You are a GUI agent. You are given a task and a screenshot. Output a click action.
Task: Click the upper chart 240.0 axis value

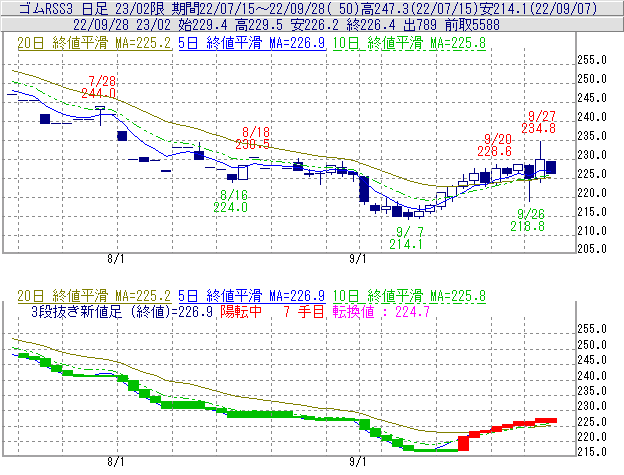tap(592, 117)
